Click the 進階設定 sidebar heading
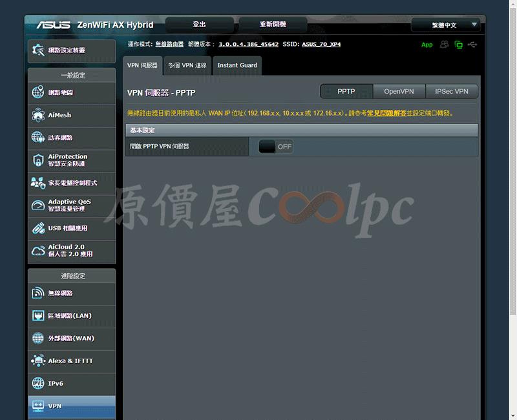The height and width of the screenshot is (420, 517). 73,276
